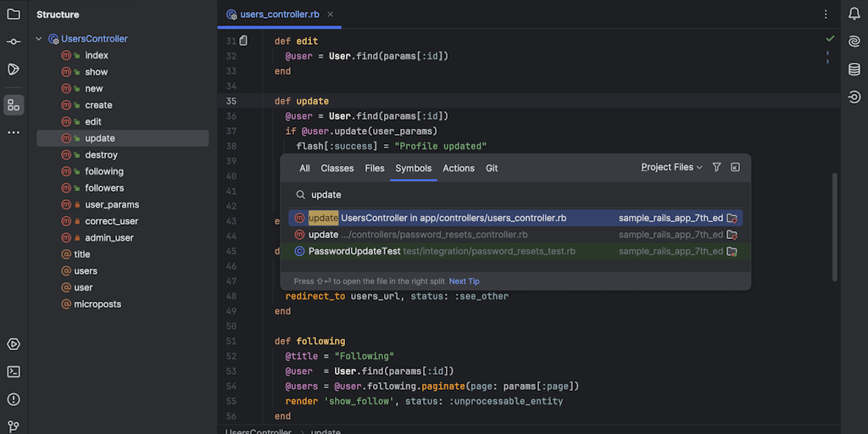Click the green inspections checkmark widget
This screenshot has width=868, height=434.
830,39
